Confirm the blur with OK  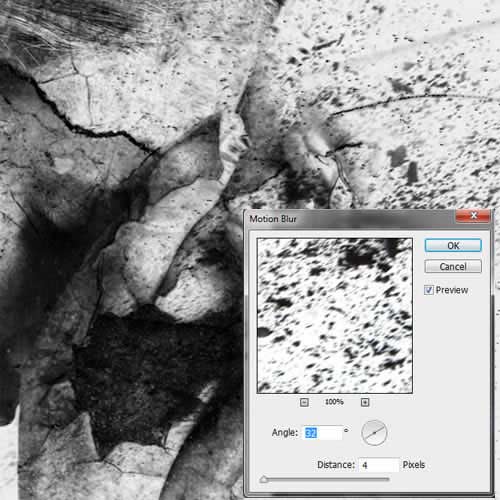click(x=453, y=246)
